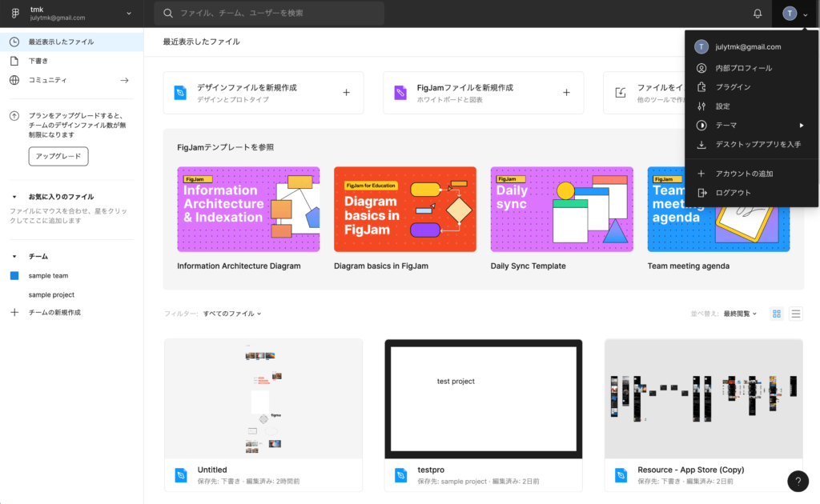Open the 下書き page in sidebar
820x504 pixels.
click(x=39, y=61)
